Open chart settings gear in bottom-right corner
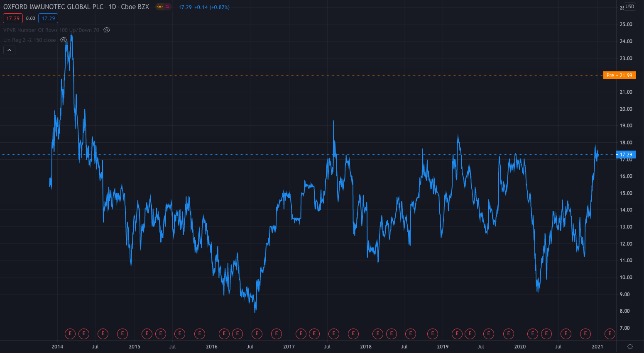 point(630,347)
